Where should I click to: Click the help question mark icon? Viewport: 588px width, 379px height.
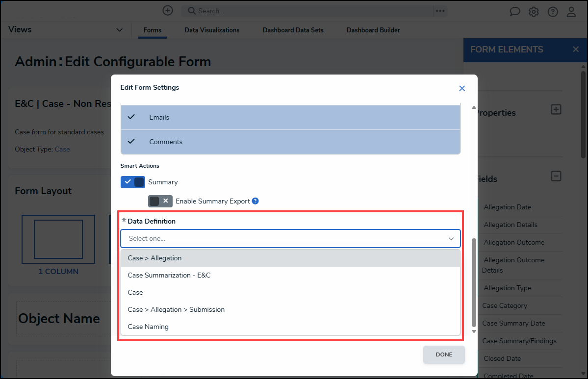pyautogui.click(x=553, y=12)
